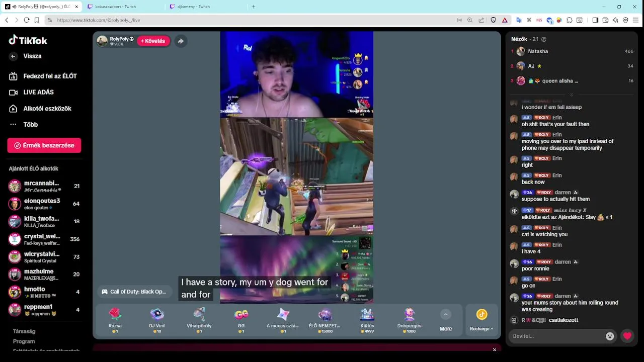Toggle the browser sidebar panel
Image resolution: width=644 pixels, height=362 pixels.
tap(595, 20)
